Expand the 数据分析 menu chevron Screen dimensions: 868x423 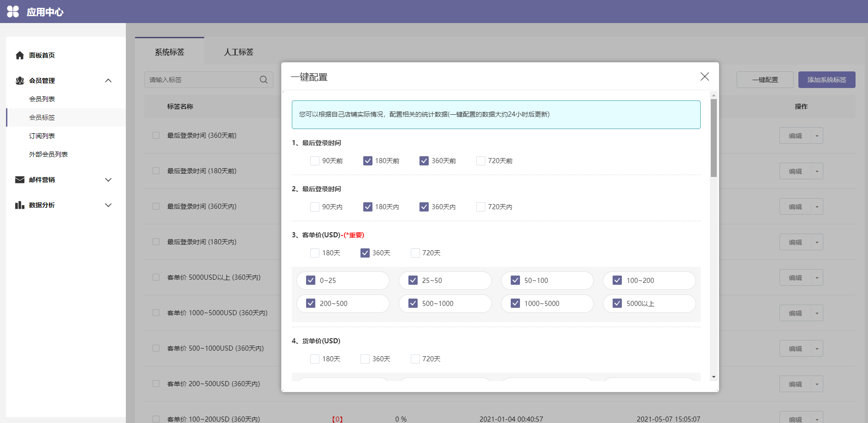tap(108, 205)
